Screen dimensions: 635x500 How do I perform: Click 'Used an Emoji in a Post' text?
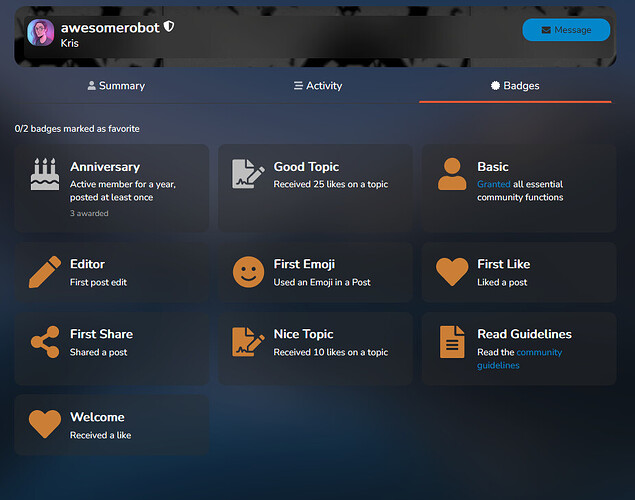click(322, 283)
